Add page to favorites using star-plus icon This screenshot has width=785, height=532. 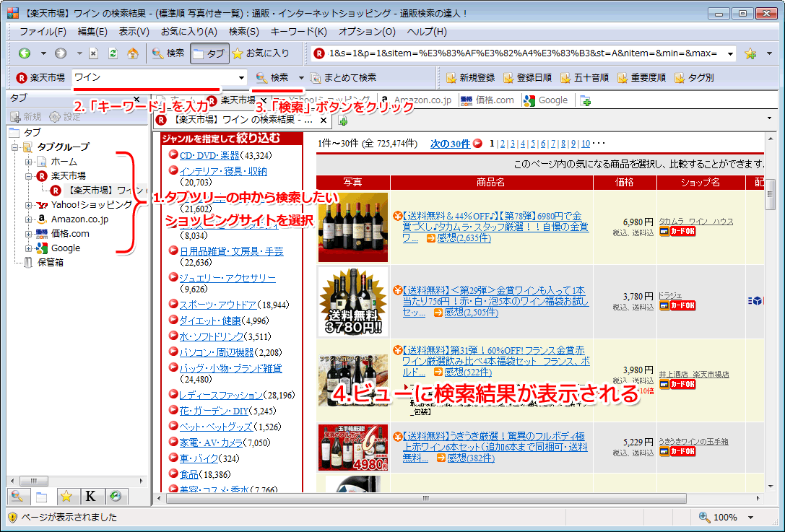coord(750,53)
